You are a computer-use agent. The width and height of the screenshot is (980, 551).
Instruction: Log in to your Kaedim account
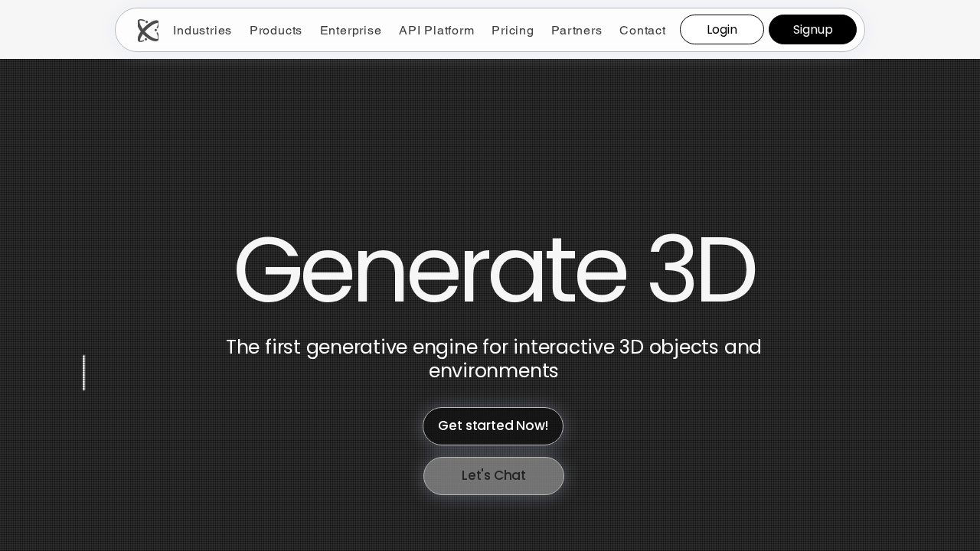[722, 29]
